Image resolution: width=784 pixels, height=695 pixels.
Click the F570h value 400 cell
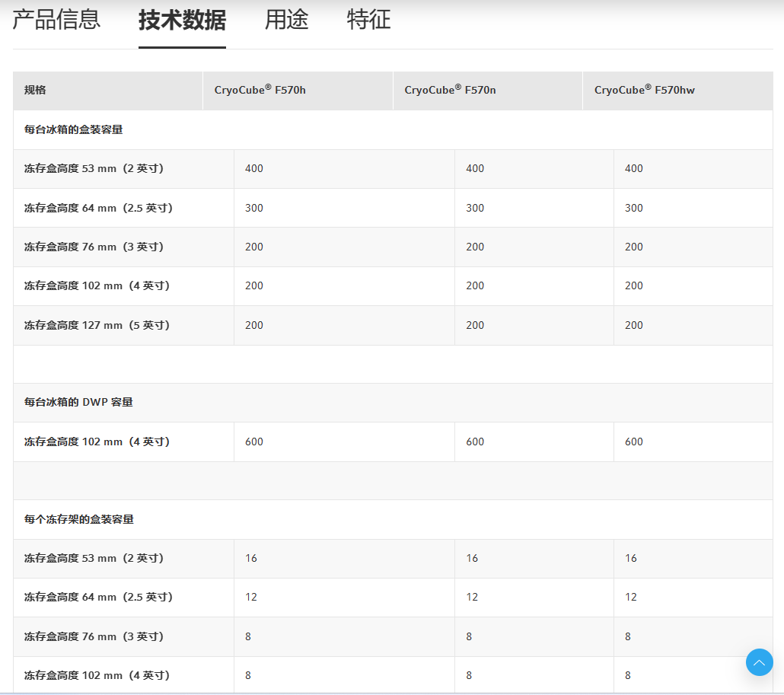coord(344,168)
